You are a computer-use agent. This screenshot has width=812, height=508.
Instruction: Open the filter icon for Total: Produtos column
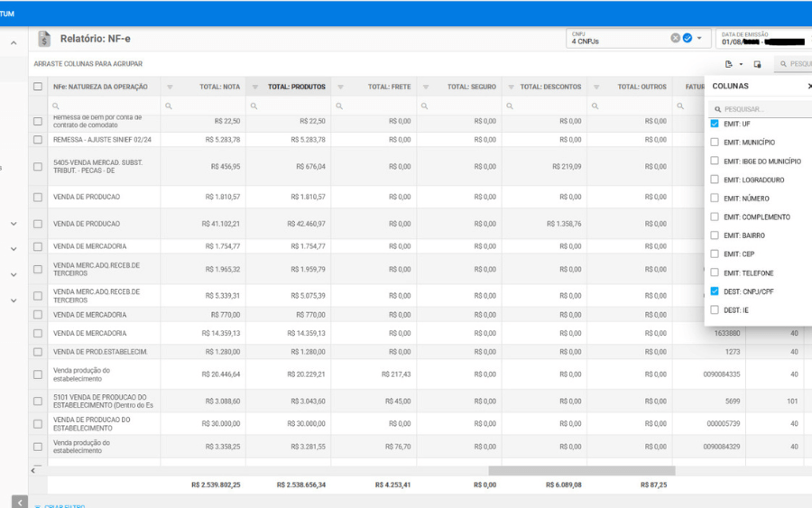click(x=254, y=87)
